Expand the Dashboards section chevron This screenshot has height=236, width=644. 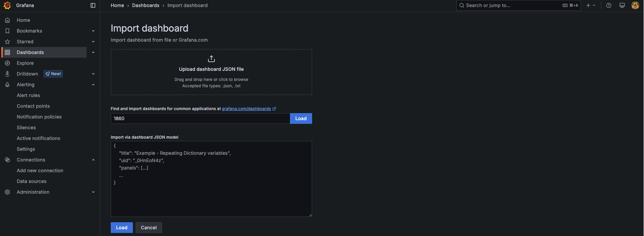click(x=93, y=52)
